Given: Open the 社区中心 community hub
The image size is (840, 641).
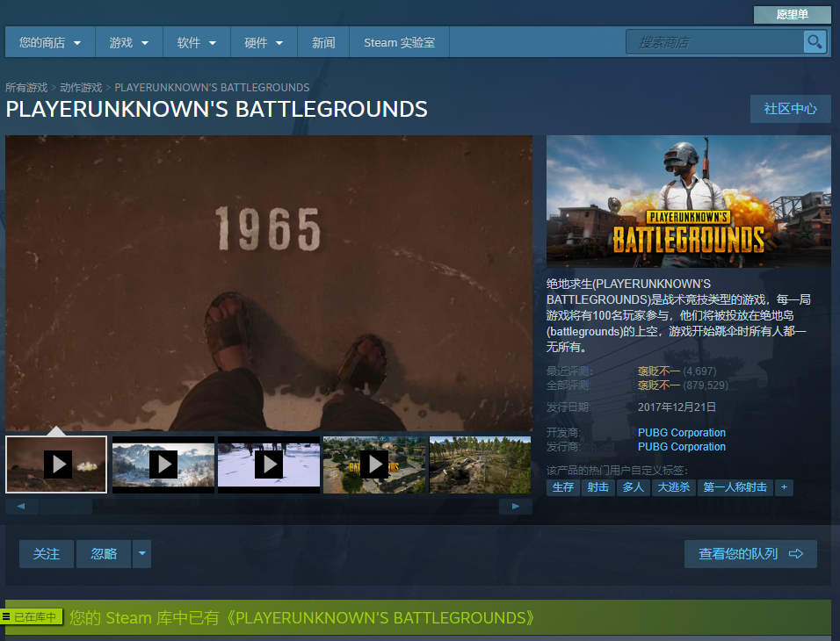Looking at the screenshot, I should point(790,109).
